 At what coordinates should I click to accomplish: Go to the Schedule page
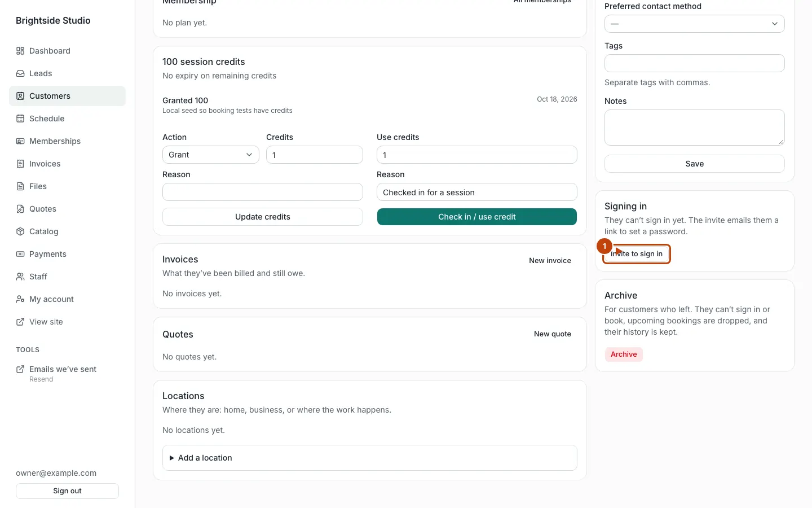coord(67,119)
